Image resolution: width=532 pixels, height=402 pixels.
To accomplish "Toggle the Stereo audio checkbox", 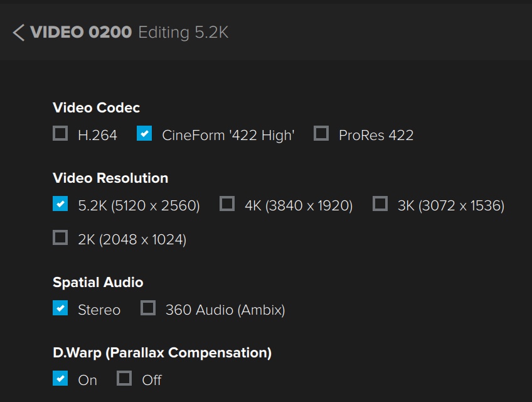I will pos(60,308).
